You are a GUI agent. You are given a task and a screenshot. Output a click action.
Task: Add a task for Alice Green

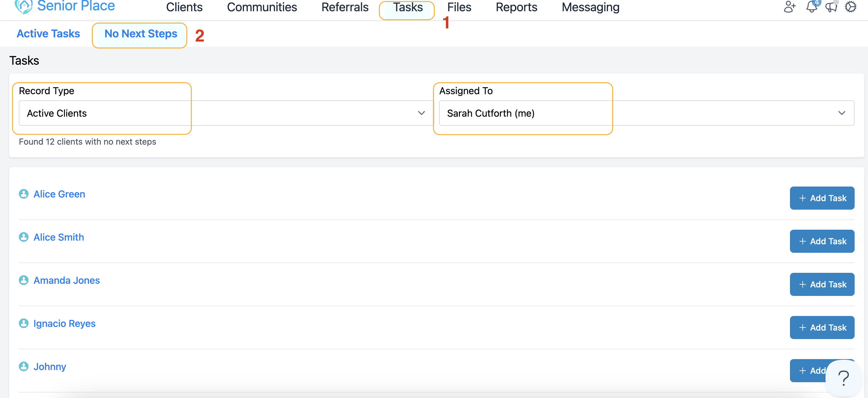pyautogui.click(x=822, y=198)
